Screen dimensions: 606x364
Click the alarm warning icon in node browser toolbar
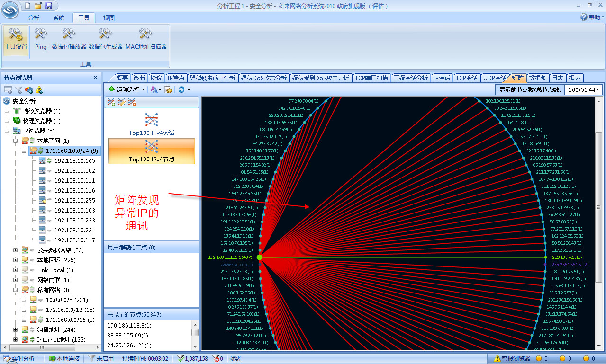(x=39, y=89)
